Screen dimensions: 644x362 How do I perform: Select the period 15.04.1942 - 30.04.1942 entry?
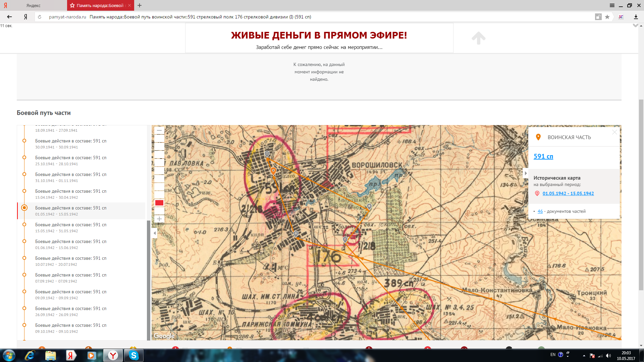71,194
